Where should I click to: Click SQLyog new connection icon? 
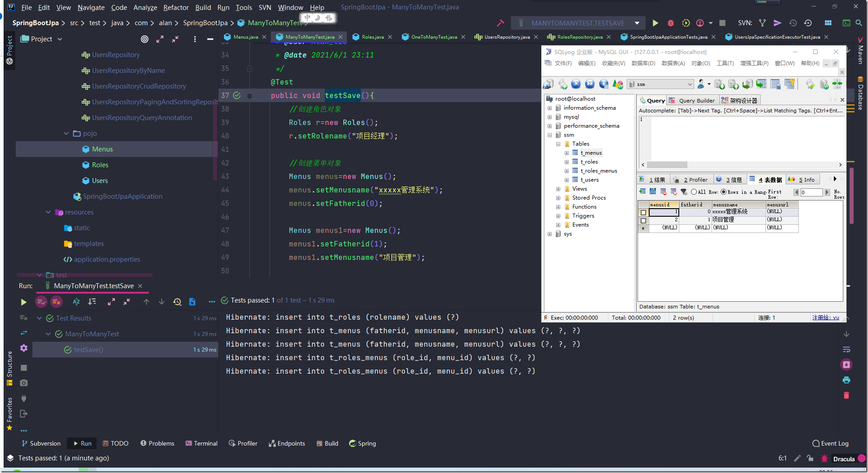pos(548,84)
